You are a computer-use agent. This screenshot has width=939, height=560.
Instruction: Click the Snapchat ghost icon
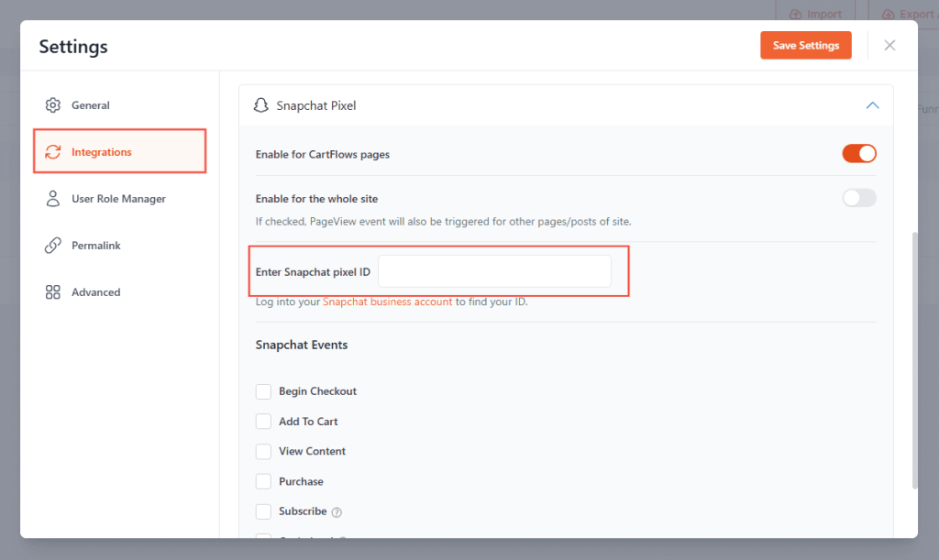[262, 105]
